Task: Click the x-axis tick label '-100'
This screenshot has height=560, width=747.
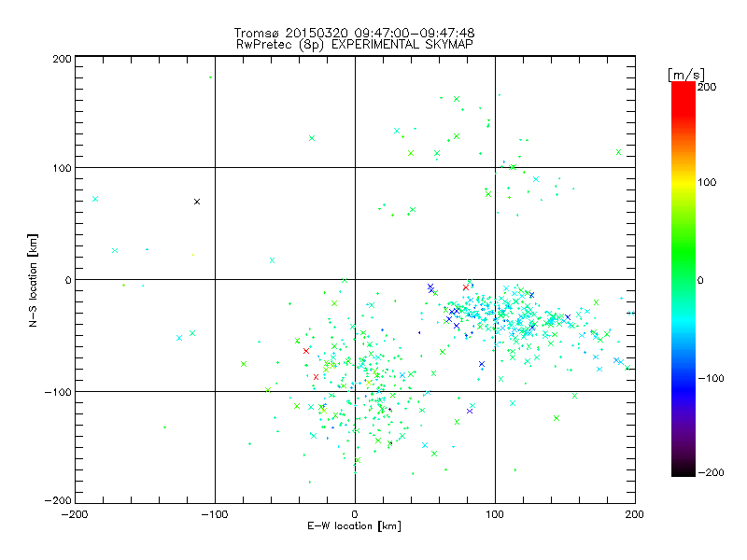Action: point(215,514)
